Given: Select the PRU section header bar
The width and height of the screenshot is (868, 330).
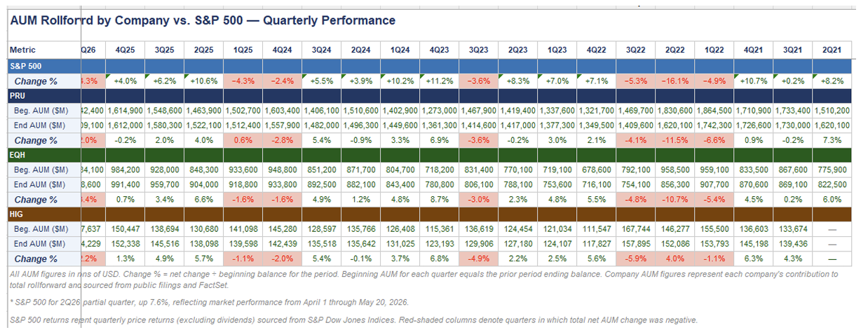Looking at the screenshot, I should [x=429, y=96].
